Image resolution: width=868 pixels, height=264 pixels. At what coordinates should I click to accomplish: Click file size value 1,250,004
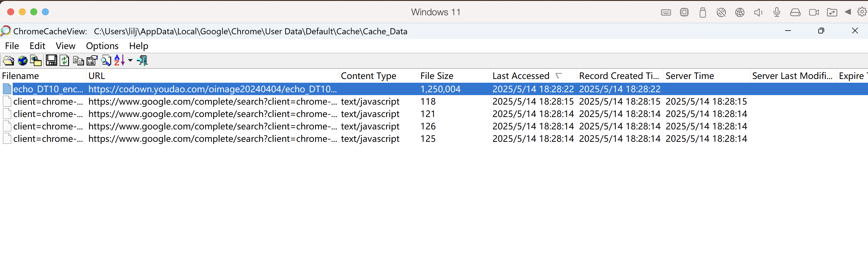440,89
